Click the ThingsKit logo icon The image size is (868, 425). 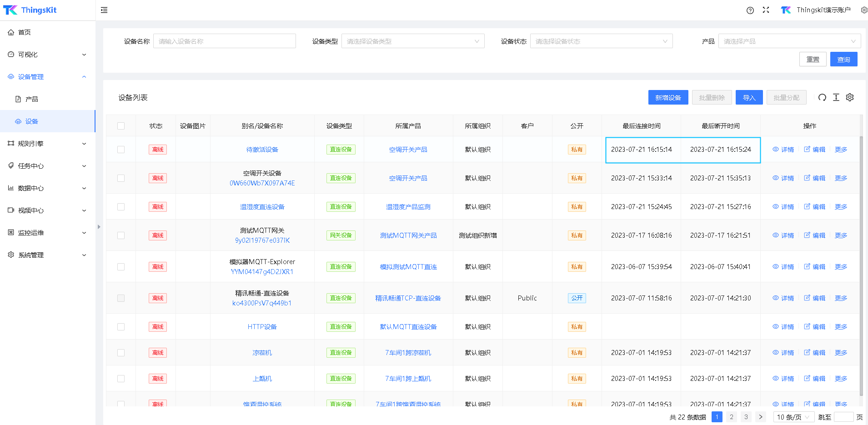point(10,10)
